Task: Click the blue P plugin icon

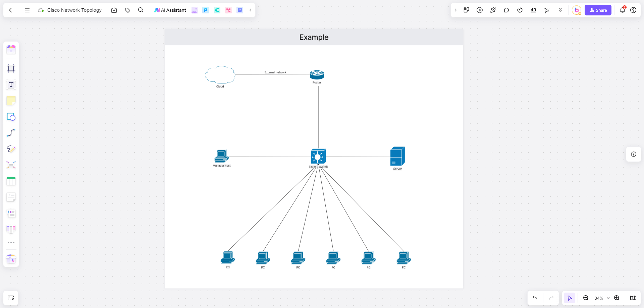Action: (x=206, y=10)
